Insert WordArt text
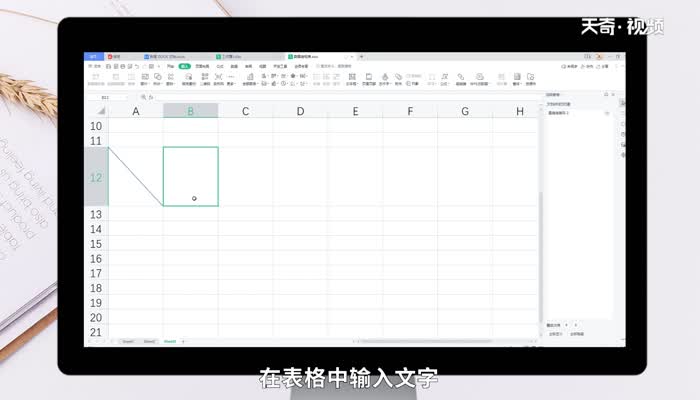Screen dimensions: 700x400 coord(385,79)
